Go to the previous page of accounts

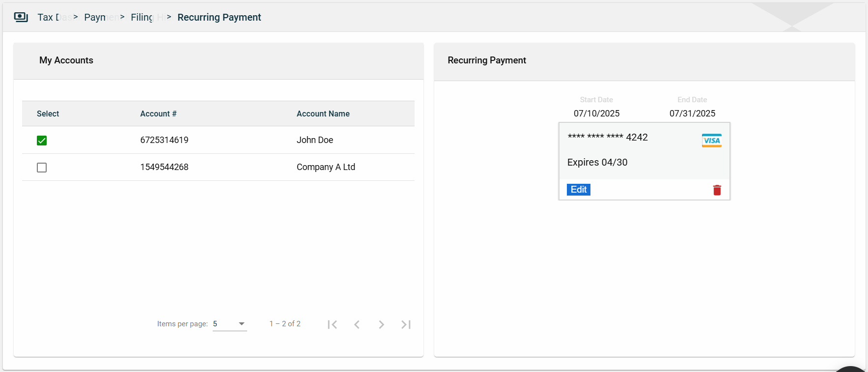tap(357, 324)
